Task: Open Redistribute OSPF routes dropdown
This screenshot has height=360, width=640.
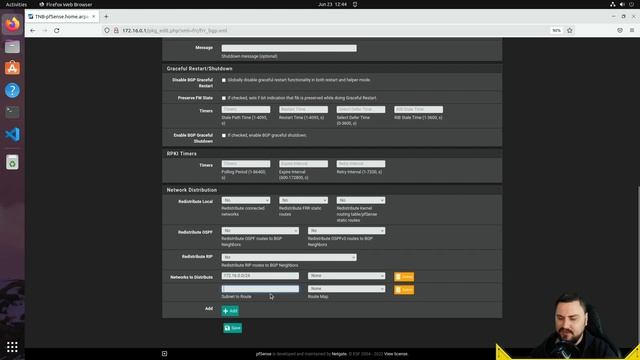Action: click(260, 231)
